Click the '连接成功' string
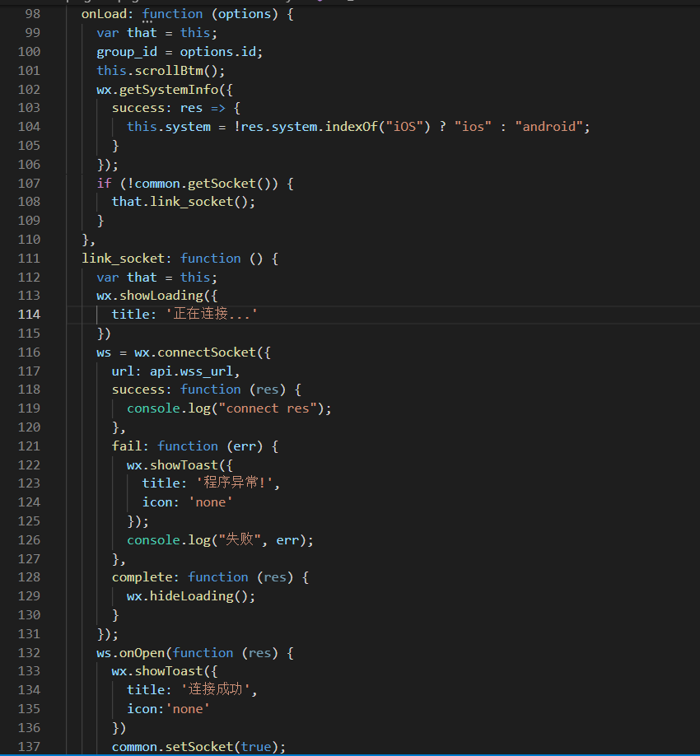This screenshot has height=756, width=700. (x=216, y=689)
